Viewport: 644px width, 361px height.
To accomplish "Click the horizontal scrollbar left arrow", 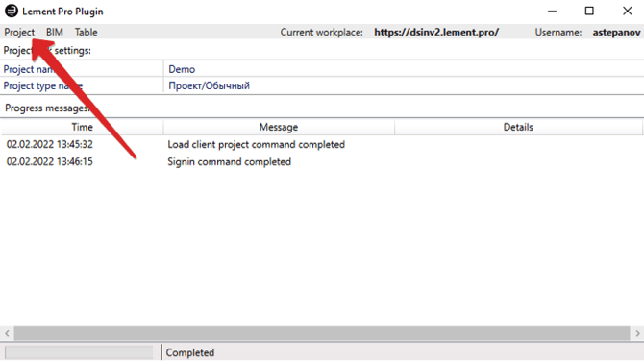I will (7, 333).
